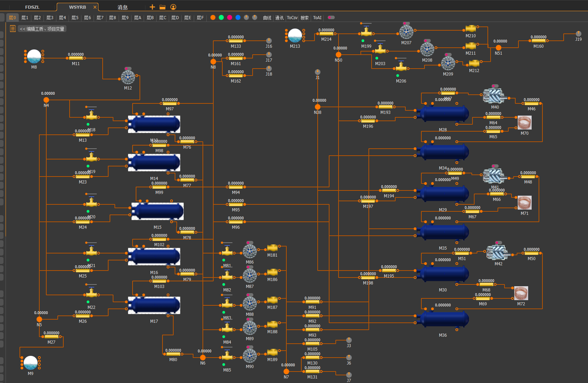Click the M70 copper coil icon
588x383 pixels.
pos(524,123)
